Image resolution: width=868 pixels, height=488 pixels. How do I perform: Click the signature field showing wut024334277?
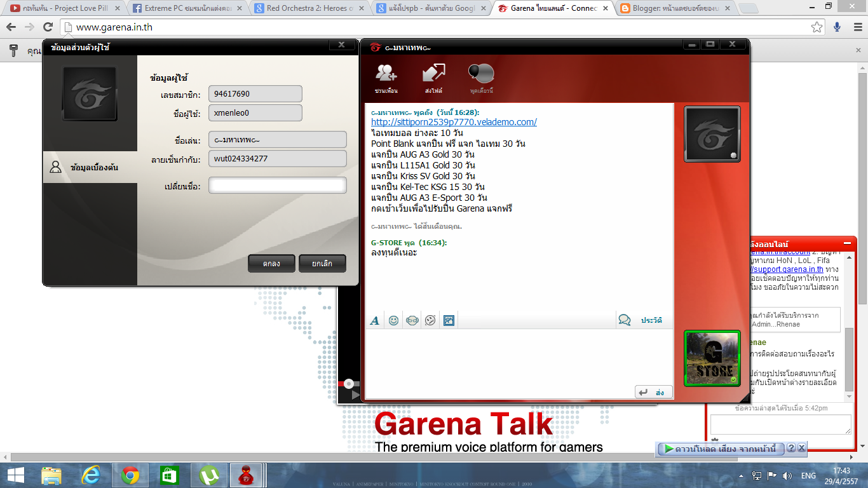278,159
